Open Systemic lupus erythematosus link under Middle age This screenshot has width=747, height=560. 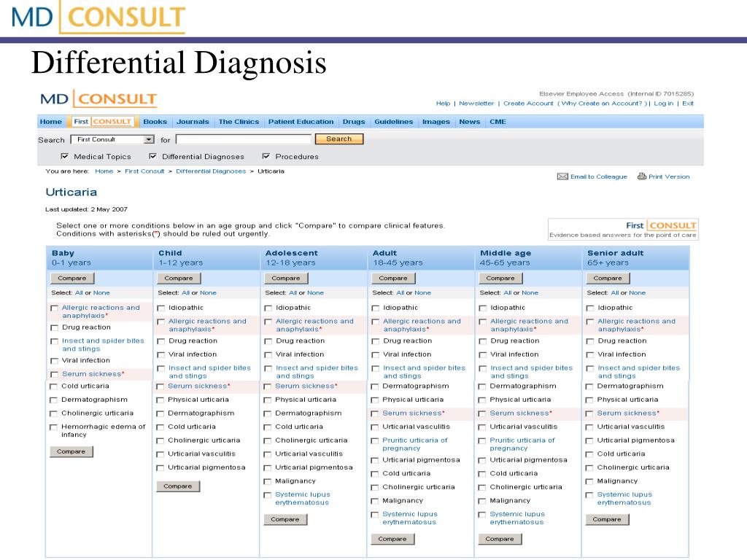pos(517,518)
